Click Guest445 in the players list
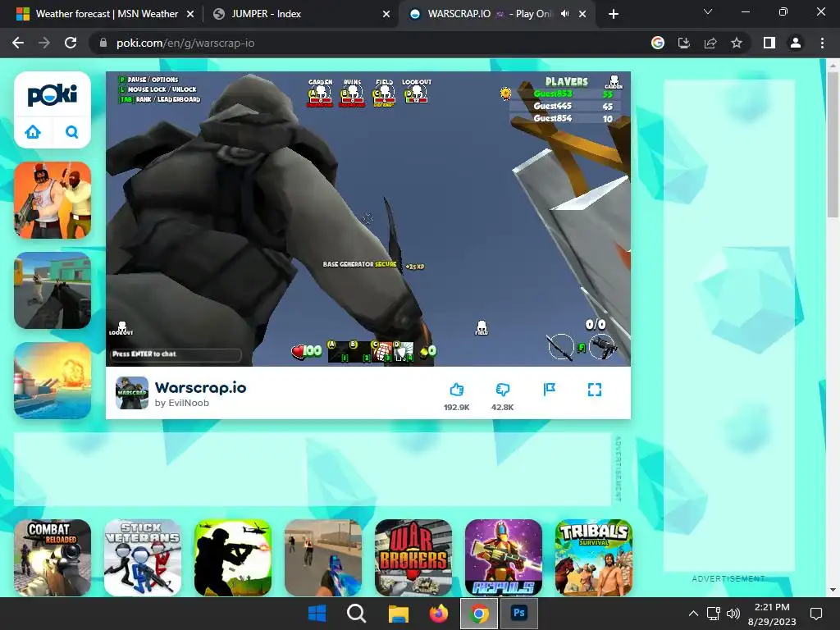840x630 pixels. click(552, 106)
